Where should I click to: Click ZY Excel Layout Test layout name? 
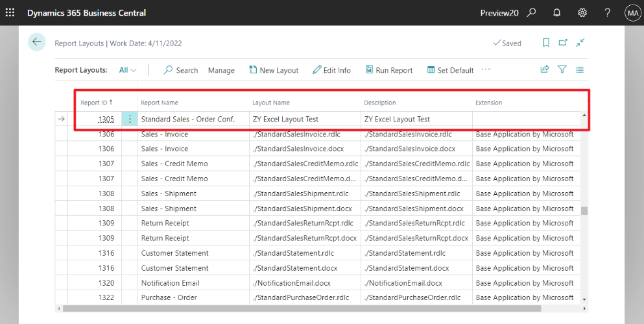point(285,119)
